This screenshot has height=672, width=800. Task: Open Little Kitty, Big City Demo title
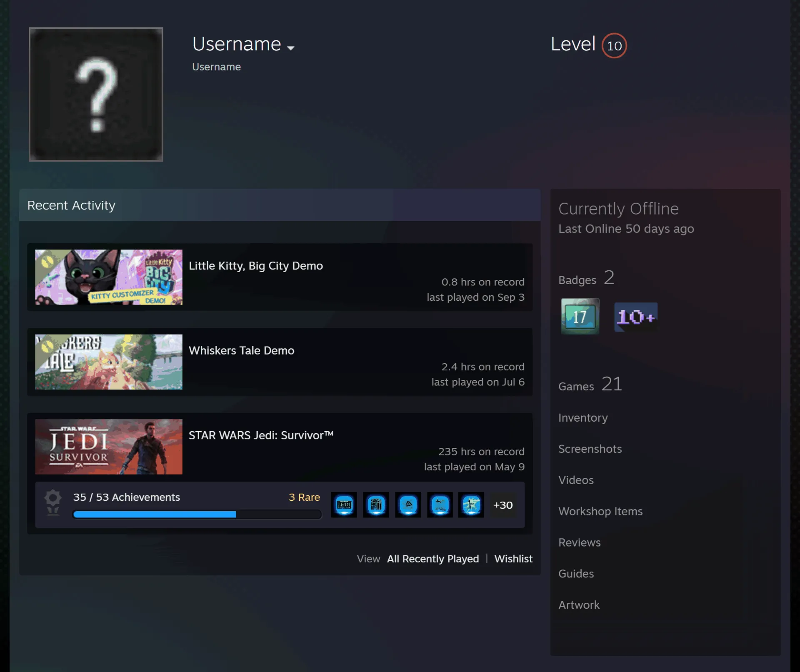pyautogui.click(x=256, y=266)
